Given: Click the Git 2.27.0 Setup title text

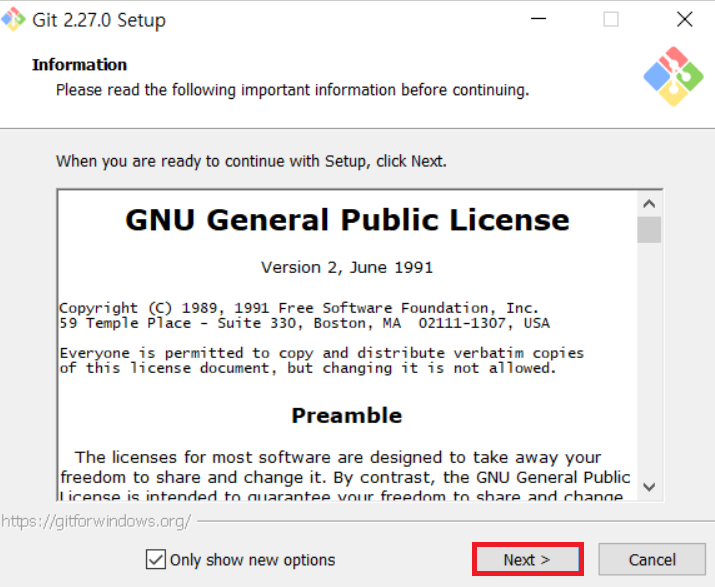Looking at the screenshot, I should (x=99, y=20).
